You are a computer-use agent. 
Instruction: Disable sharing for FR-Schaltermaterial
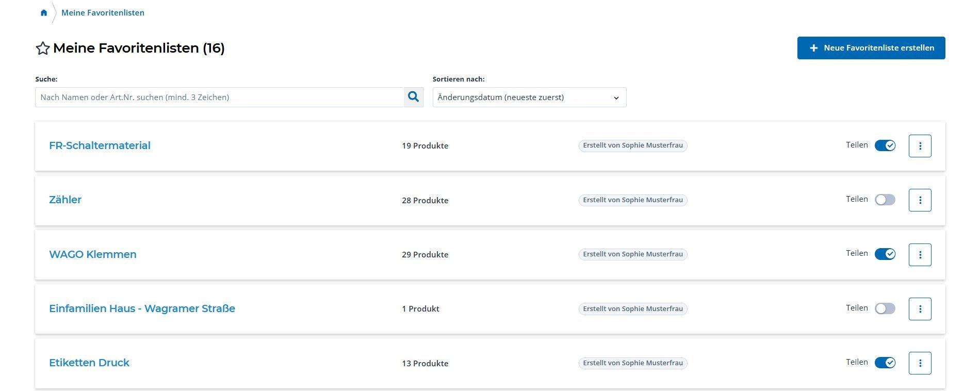click(x=885, y=145)
